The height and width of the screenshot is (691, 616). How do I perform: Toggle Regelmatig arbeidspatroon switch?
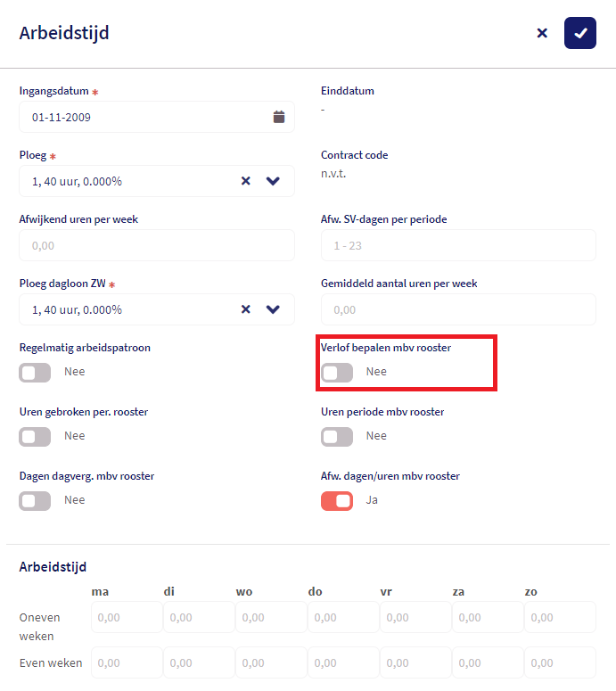(36, 372)
